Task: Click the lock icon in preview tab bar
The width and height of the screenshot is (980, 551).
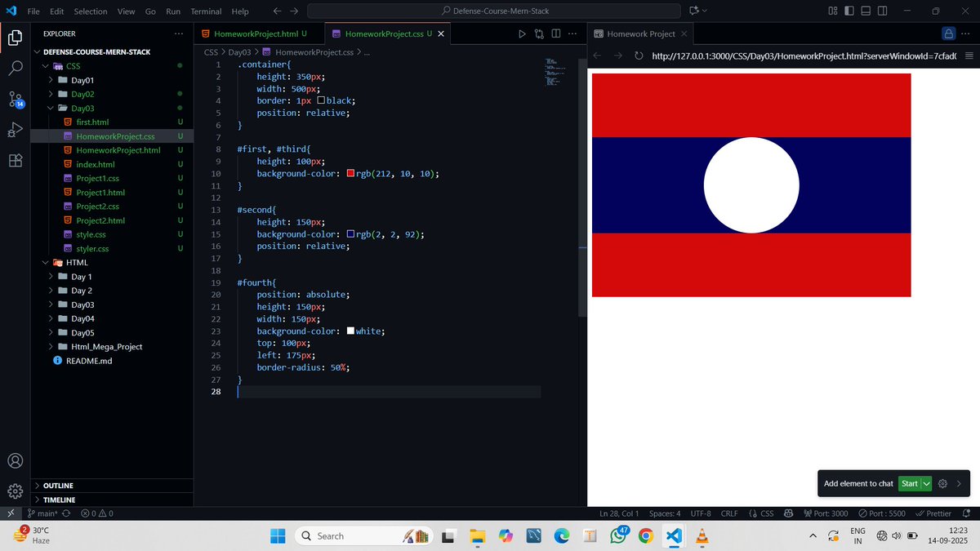Action: click(x=948, y=34)
